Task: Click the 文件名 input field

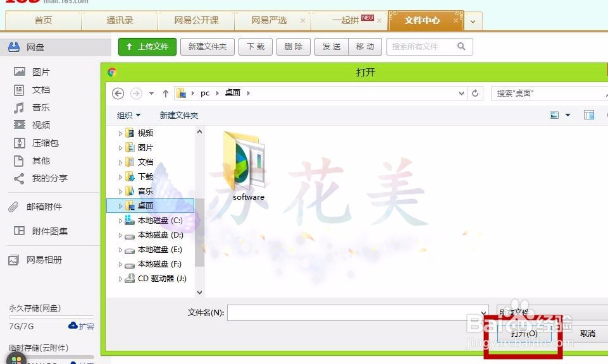Action: pyautogui.click(x=357, y=313)
